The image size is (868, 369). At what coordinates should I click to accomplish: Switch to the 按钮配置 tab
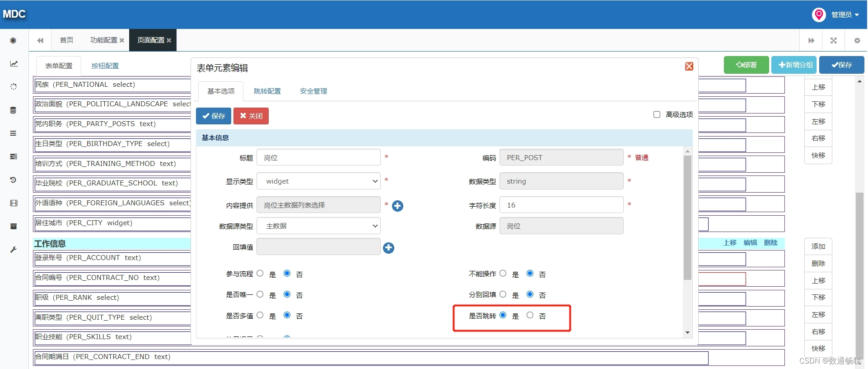pyautogui.click(x=105, y=66)
